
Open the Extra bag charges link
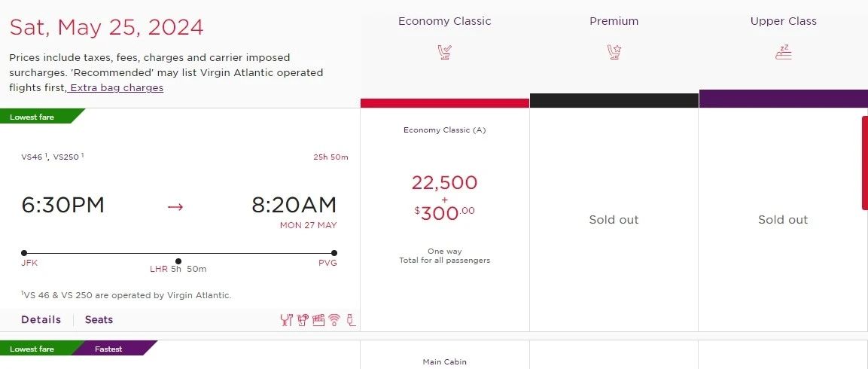click(x=117, y=87)
